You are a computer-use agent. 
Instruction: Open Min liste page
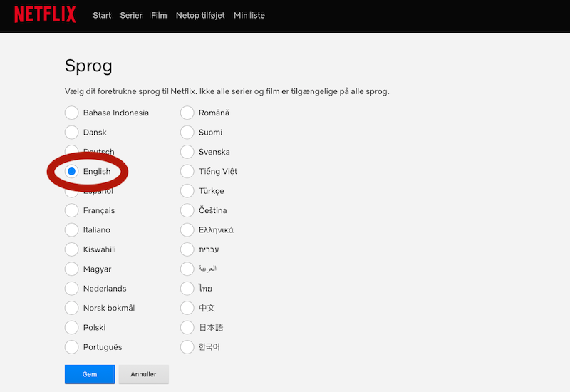tap(249, 15)
